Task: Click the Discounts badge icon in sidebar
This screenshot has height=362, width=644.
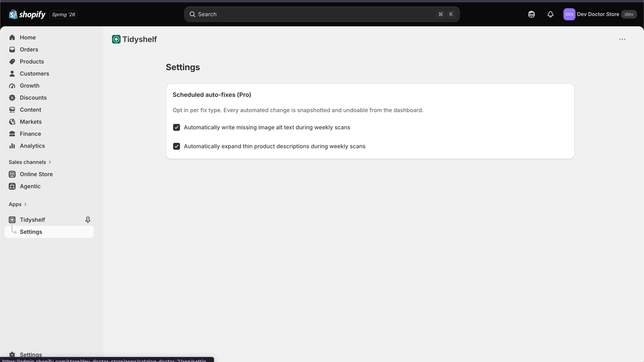Action: pyautogui.click(x=12, y=98)
